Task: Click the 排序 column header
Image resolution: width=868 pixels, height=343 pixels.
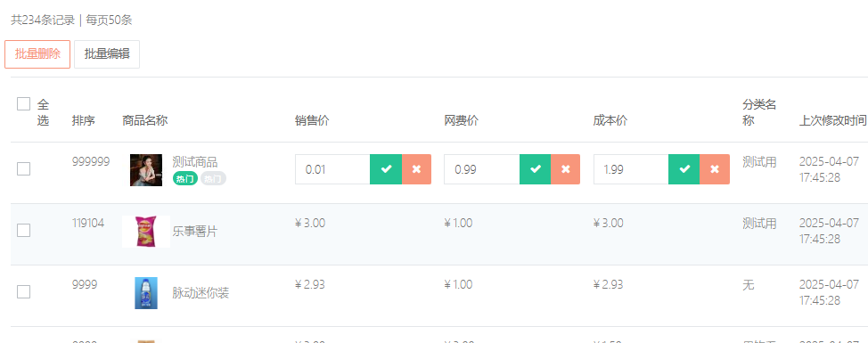Action: (83, 120)
